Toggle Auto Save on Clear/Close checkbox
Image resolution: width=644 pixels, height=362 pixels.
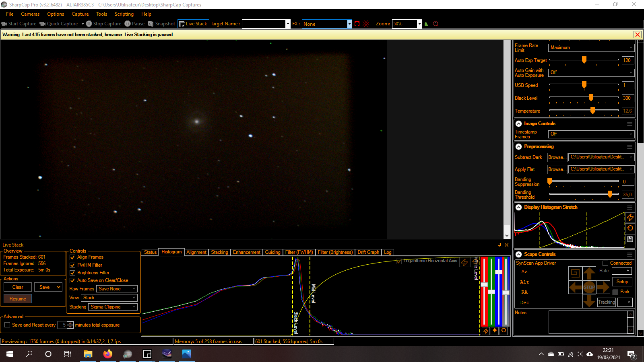coord(72,281)
